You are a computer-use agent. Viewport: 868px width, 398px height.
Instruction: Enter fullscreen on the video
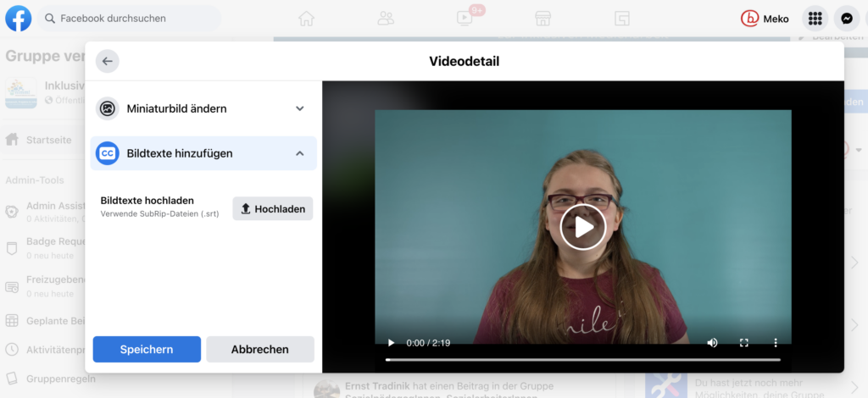(x=744, y=343)
